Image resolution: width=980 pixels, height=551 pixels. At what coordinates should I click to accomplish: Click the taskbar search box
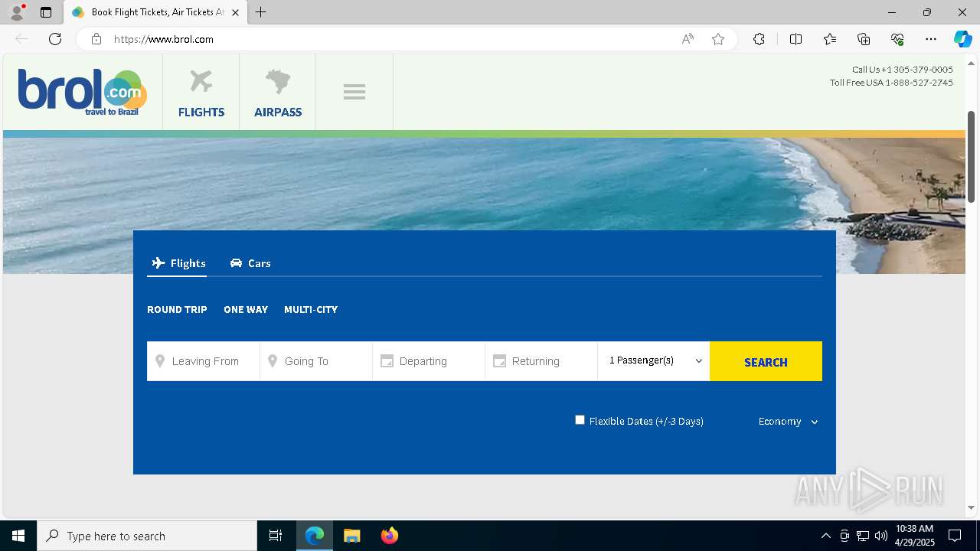click(147, 536)
